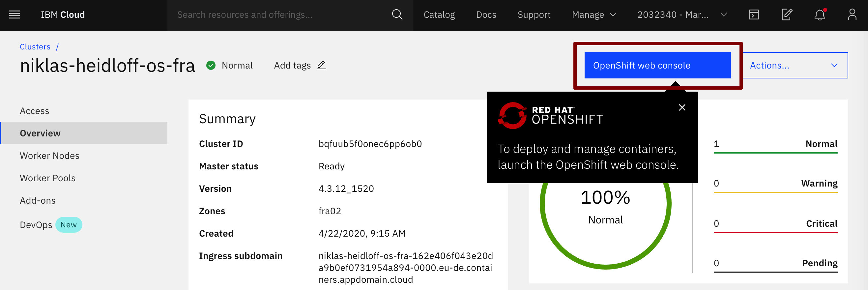Open Catalog in the top bar

tap(439, 15)
